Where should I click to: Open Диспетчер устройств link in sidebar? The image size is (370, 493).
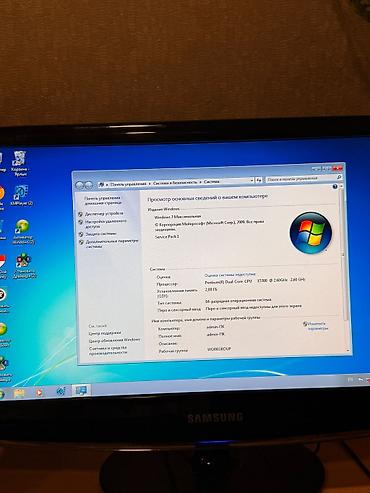pyautogui.click(x=104, y=213)
